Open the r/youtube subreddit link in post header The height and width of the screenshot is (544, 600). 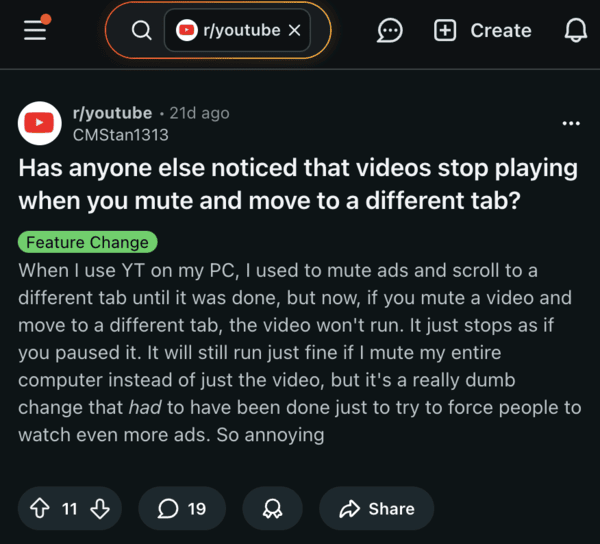[x=112, y=113]
